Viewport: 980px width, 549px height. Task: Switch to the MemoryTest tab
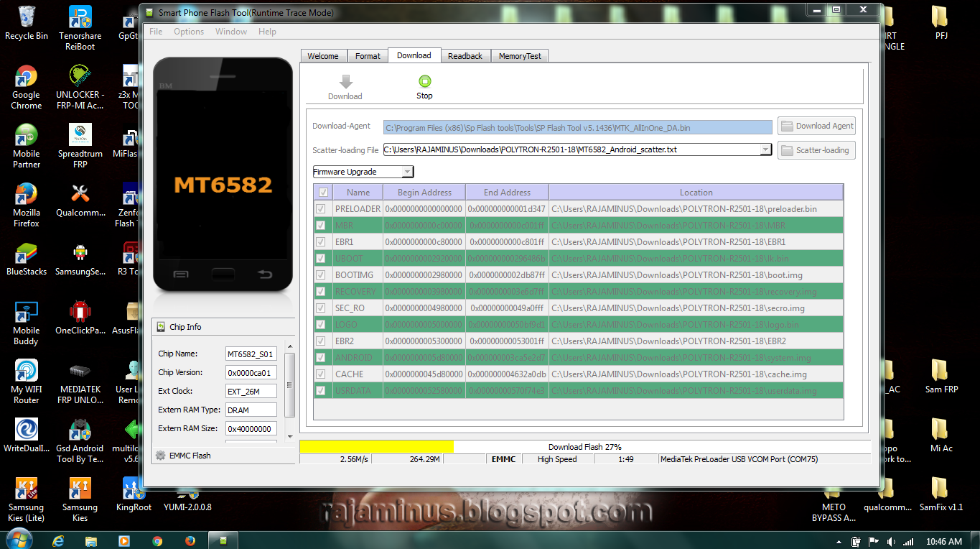point(520,56)
